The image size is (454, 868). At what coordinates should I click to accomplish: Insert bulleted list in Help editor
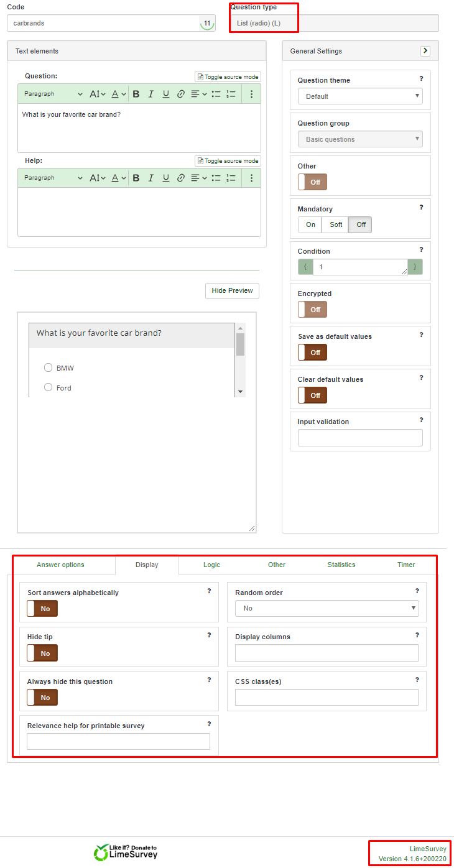coord(216,178)
